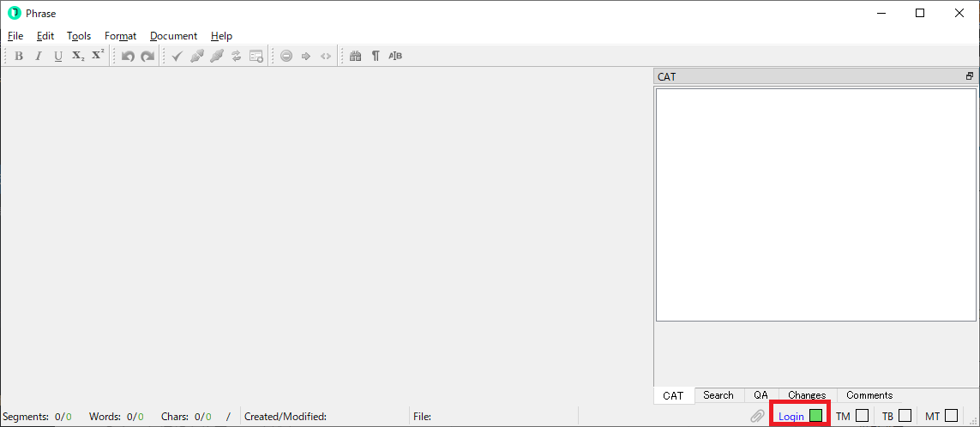Open the Comments tab
Viewport: 980px width, 427px height.
pos(869,395)
